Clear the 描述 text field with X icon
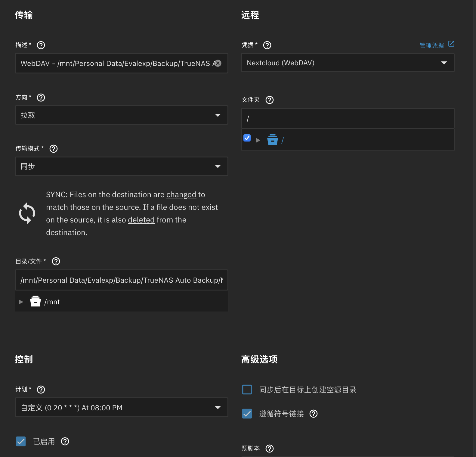This screenshot has height=457, width=476. (218, 63)
